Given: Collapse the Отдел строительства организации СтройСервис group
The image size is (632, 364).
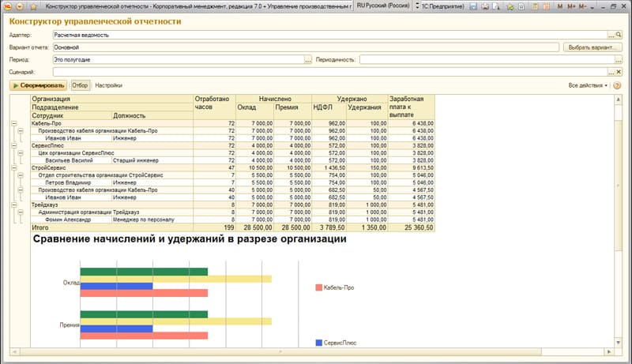Looking at the screenshot, I should (21, 175).
